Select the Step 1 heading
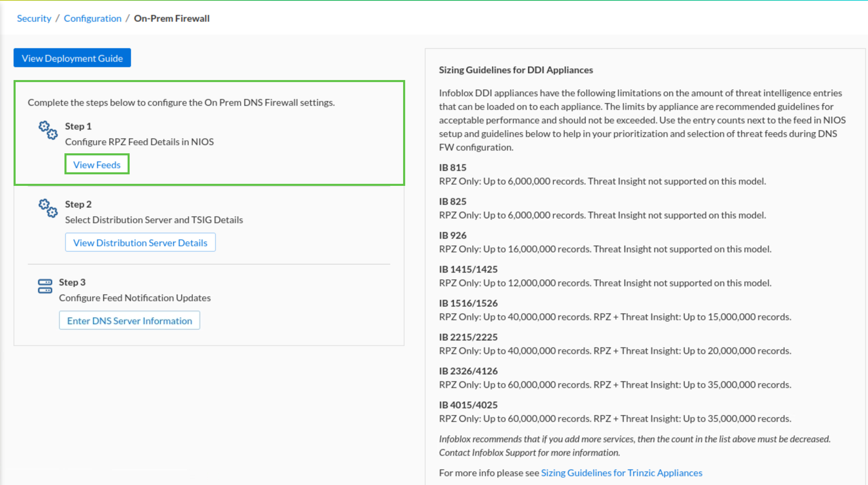 coord(78,126)
